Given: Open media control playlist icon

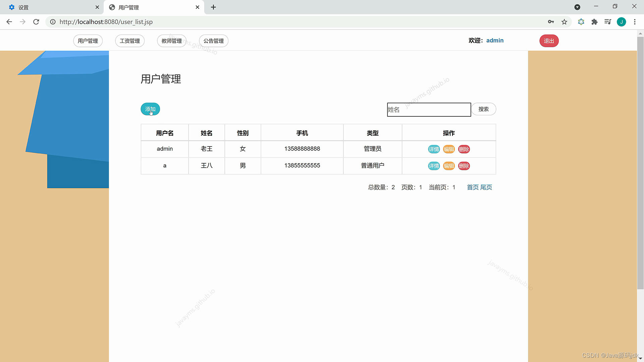Looking at the screenshot, I should 607,22.
